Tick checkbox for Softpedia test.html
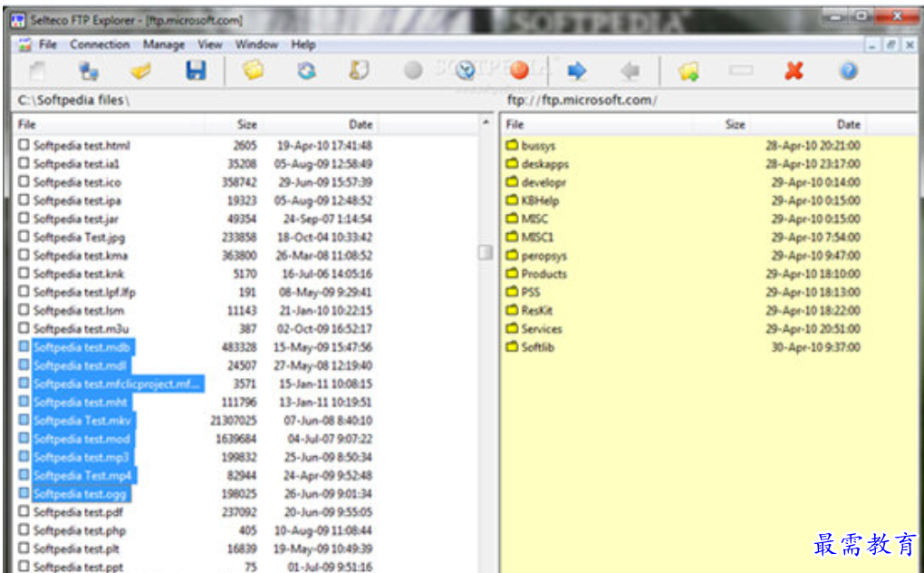 24,144
